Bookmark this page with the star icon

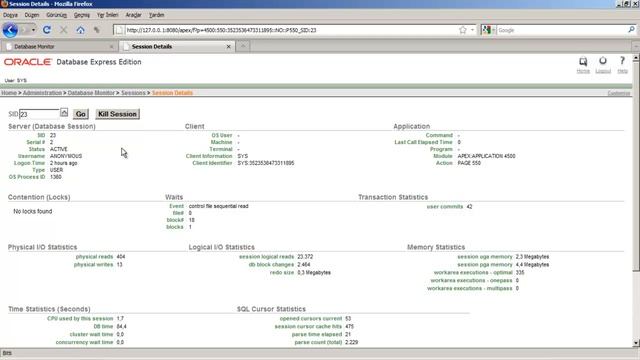coord(462,30)
